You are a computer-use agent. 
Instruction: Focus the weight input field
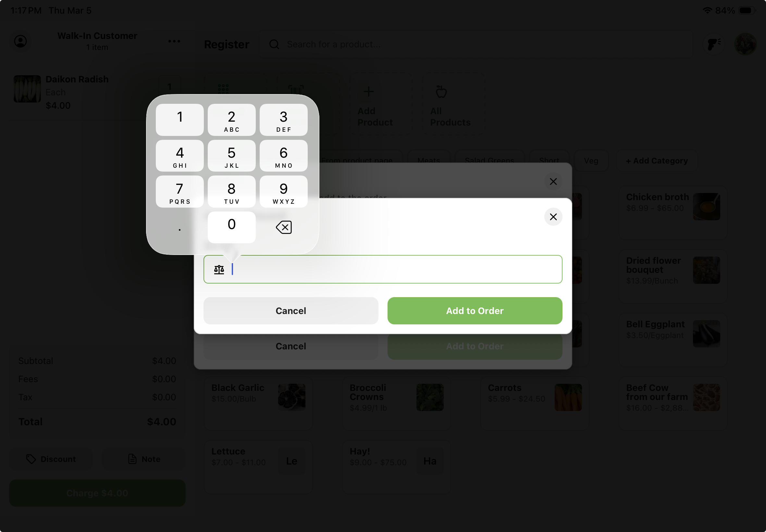pyautogui.click(x=383, y=269)
